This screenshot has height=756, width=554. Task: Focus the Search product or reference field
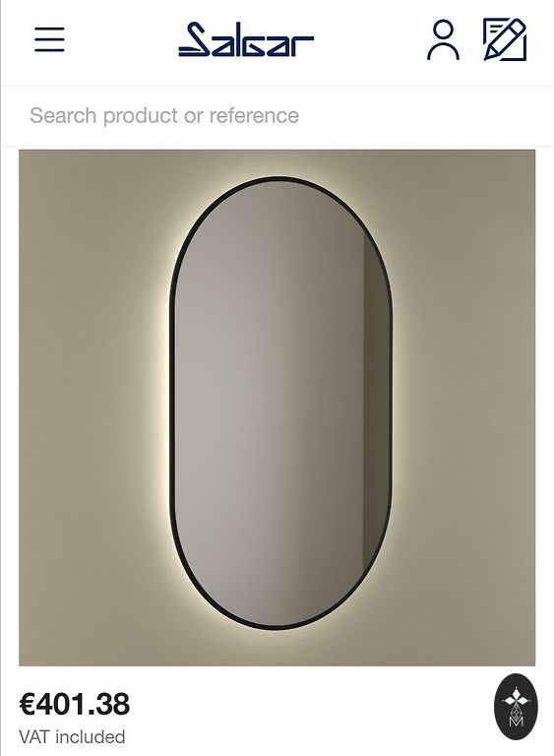[x=277, y=116]
